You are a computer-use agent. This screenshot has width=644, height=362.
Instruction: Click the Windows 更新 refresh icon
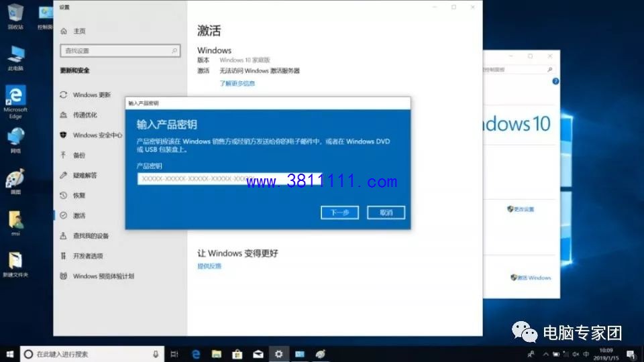pyautogui.click(x=63, y=95)
